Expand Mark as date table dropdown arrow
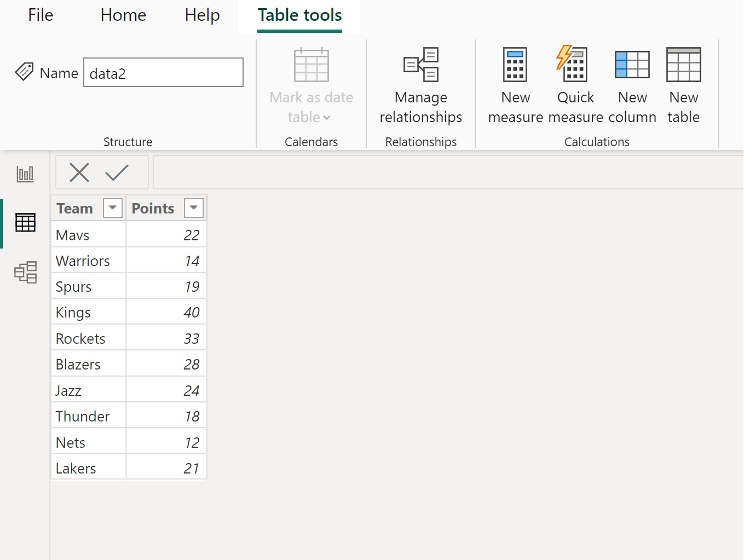Image resolution: width=744 pixels, height=560 pixels. coord(327,118)
